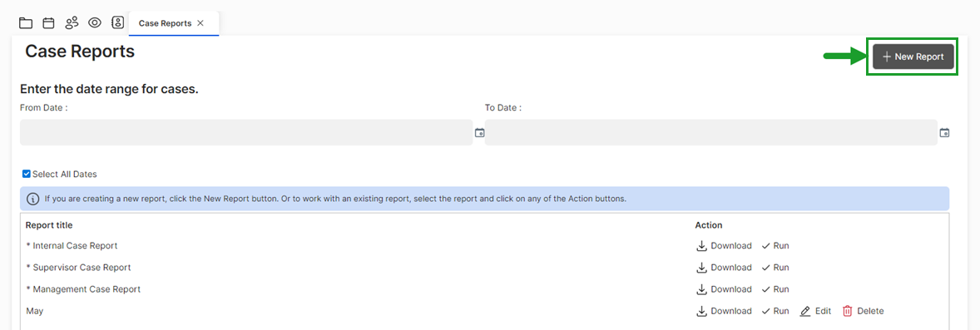Switch to the Case Reports tab
The height and width of the screenshot is (330, 980).
[165, 23]
